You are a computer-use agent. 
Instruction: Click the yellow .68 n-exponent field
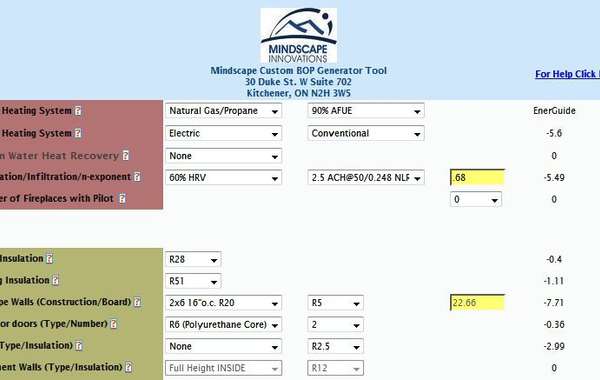478,177
